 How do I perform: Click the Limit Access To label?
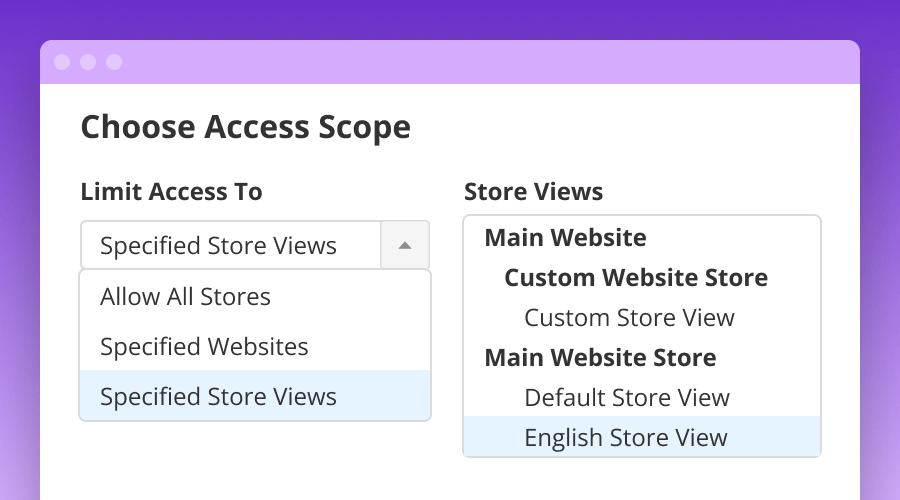pyautogui.click(x=171, y=191)
